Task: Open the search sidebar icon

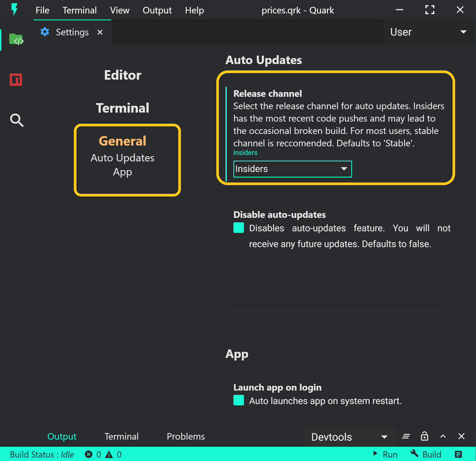Action: click(17, 120)
